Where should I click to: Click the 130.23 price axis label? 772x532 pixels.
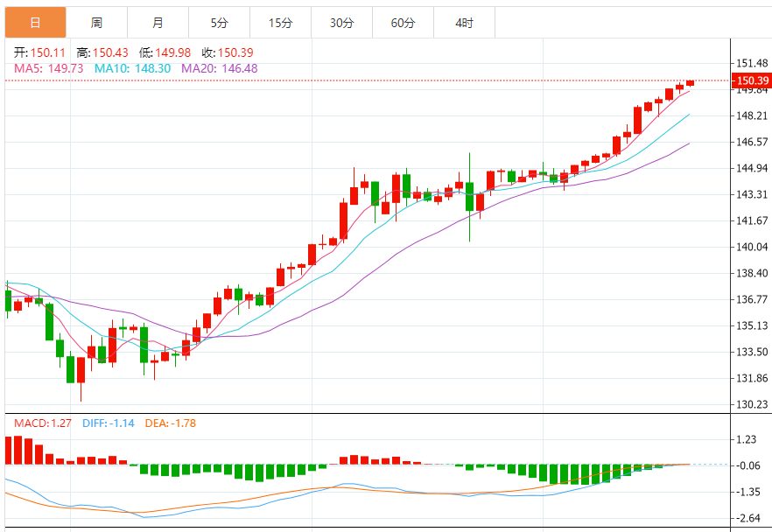pos(752,404)
